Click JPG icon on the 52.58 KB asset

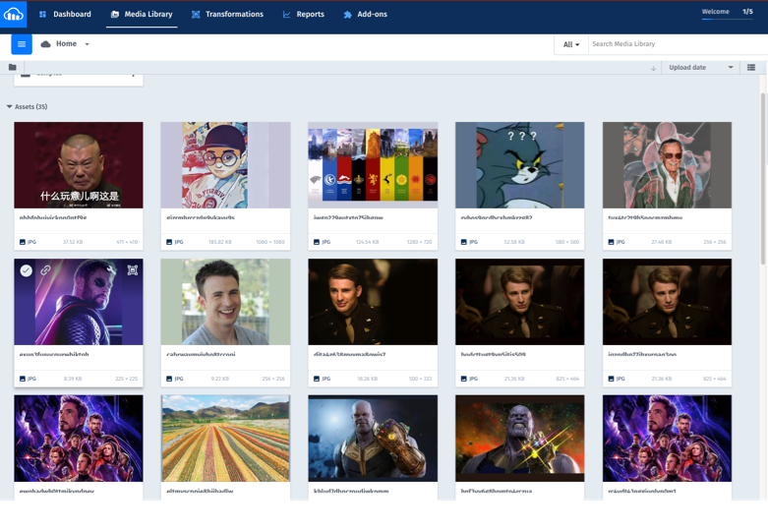463,242
